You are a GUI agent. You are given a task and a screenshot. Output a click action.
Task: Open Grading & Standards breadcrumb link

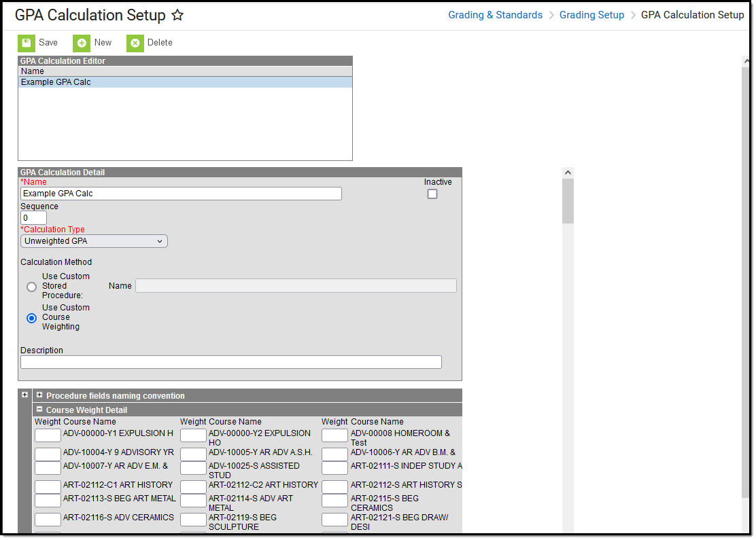click(x=495, y=15)
